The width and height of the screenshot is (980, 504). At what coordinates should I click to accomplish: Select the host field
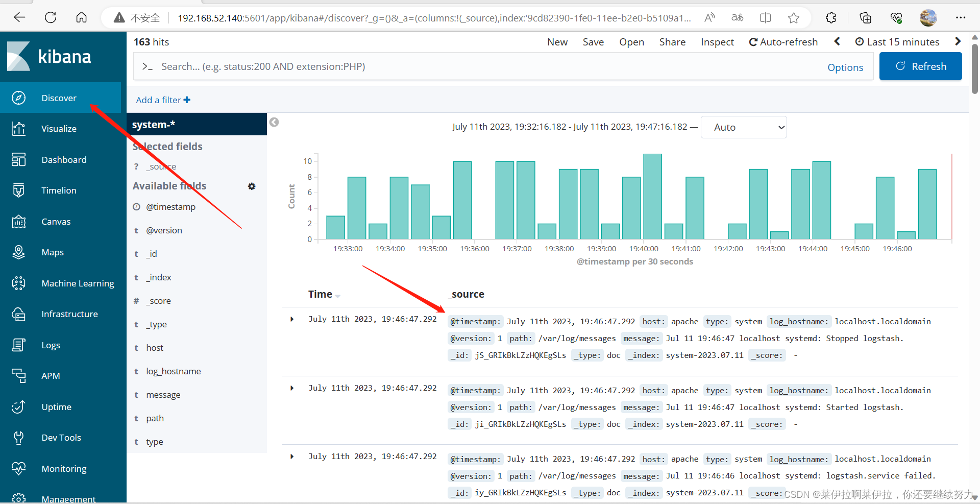155,348
